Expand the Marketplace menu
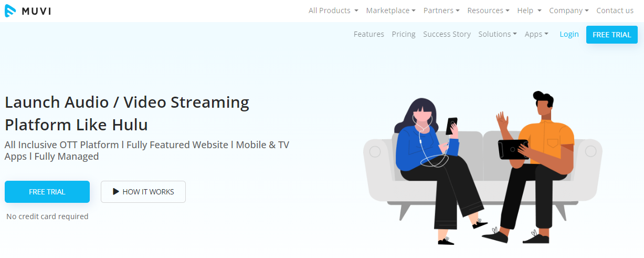Image resolution: width=644 pixels, height=258 pixels. 391,11
